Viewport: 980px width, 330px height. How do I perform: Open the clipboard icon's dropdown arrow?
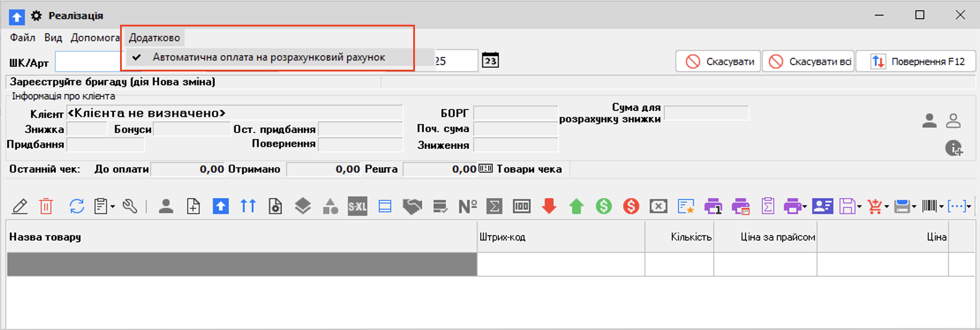click(113, 206)
